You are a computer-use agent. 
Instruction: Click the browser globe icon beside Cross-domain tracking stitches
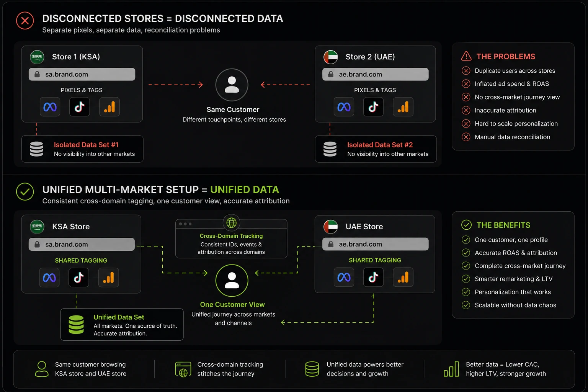[183, 369]
